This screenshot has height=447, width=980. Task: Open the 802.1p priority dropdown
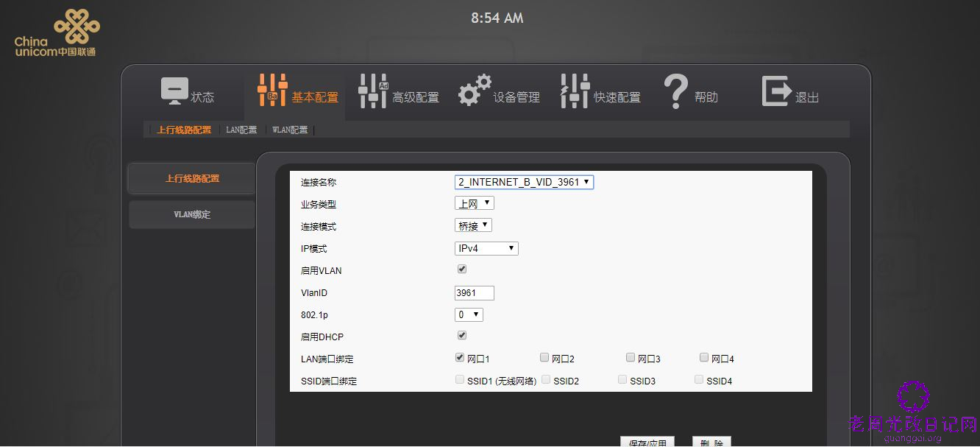click(x=469, y=314)
